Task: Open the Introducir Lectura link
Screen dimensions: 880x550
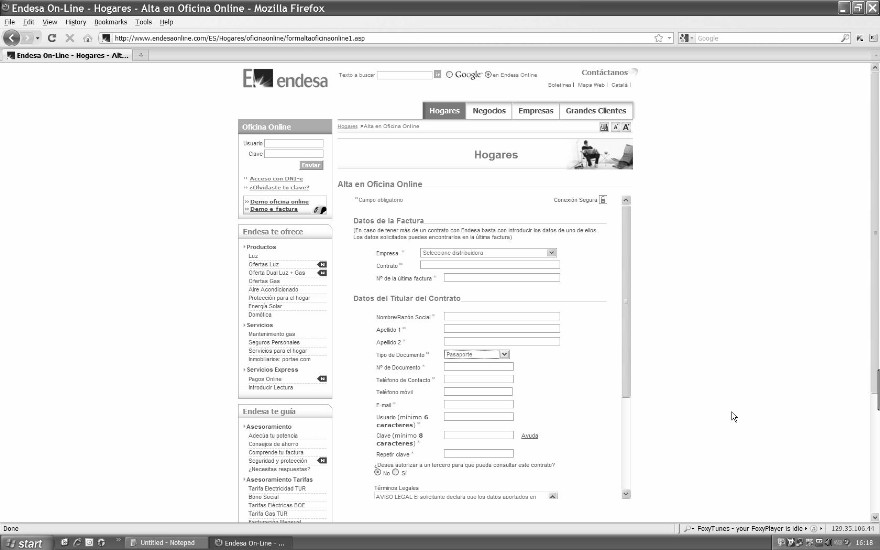Action: [271, 387]
